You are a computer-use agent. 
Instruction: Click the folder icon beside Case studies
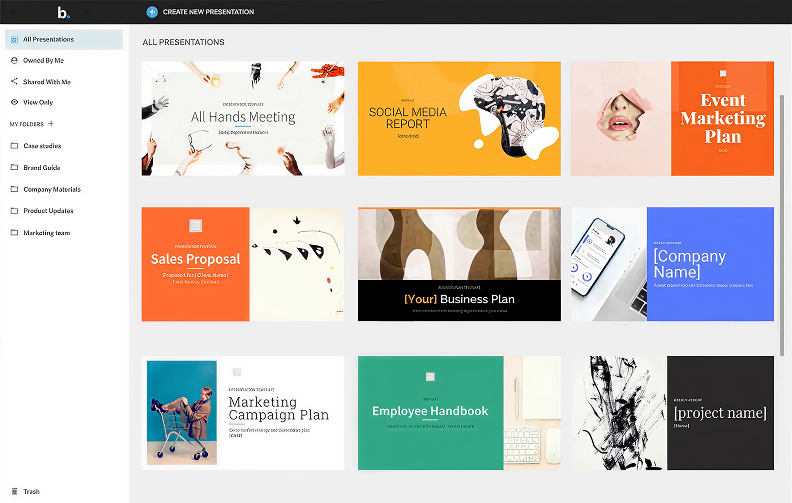[x=14, y=145]
